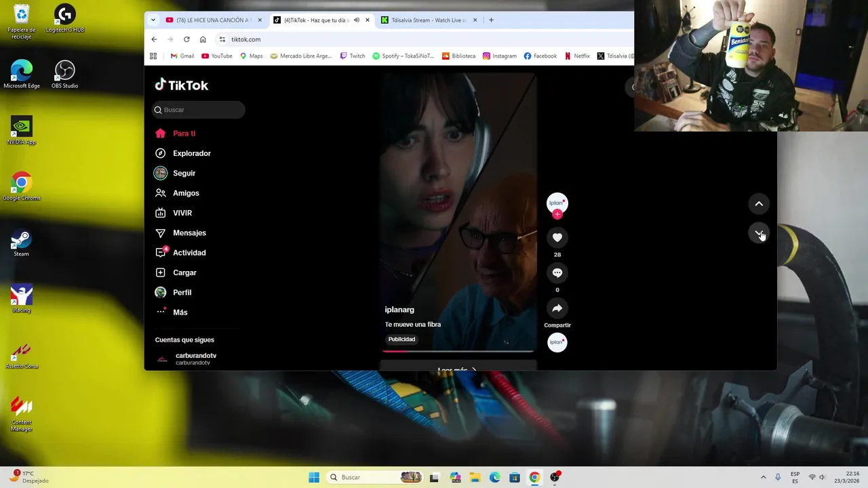868x488 pixels.
Task: Select the Content Manager desktop icon
Action: (22, 413)
